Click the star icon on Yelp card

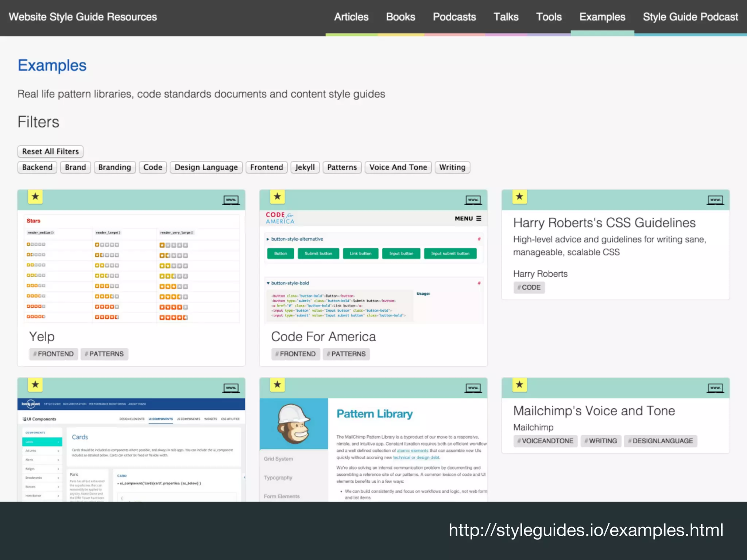(35, 197)
